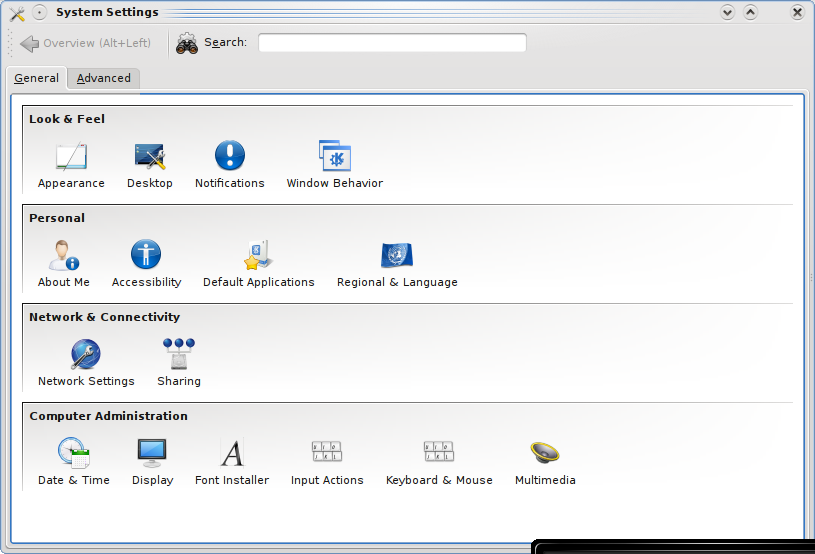Open Accessibility settings
This screenshot has width=815, height=554.
[x=146, y=263]
